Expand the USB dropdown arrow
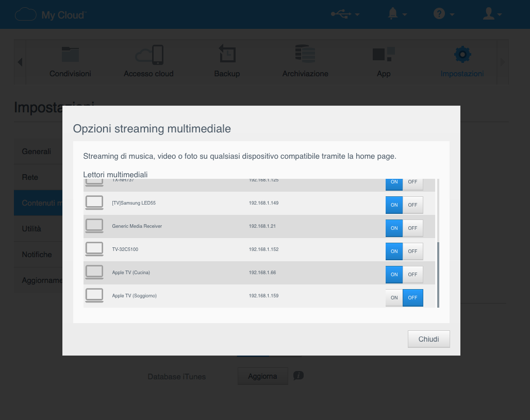Image resolution: width=530 pixels, height=420 pixels. (x=357, y=14)
